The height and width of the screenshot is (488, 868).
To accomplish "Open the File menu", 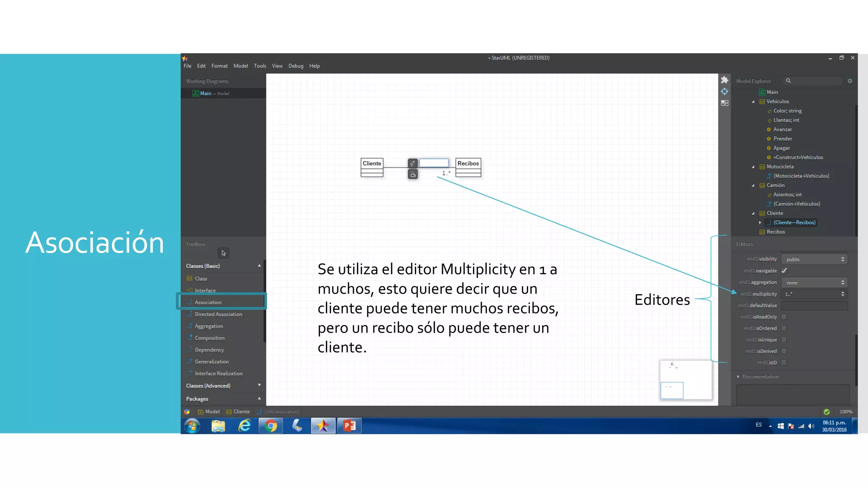I will coord(187,66).
